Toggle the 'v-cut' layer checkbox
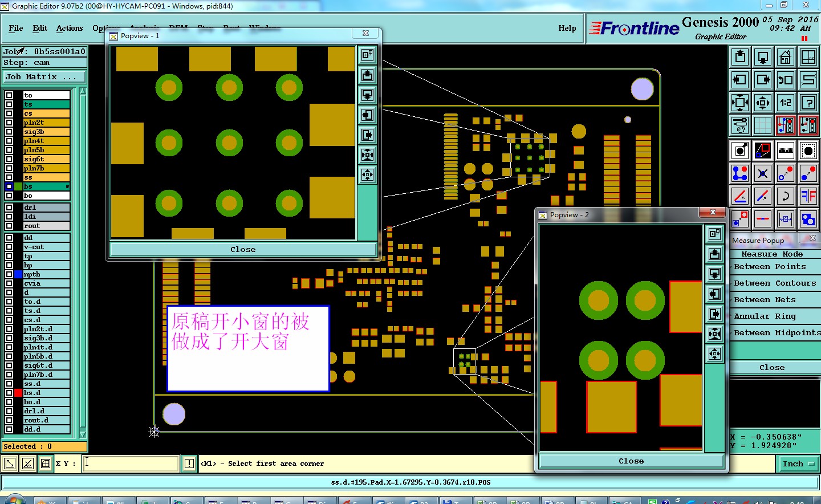This screenshot has height=504, width=821. (x=9, y=247)
